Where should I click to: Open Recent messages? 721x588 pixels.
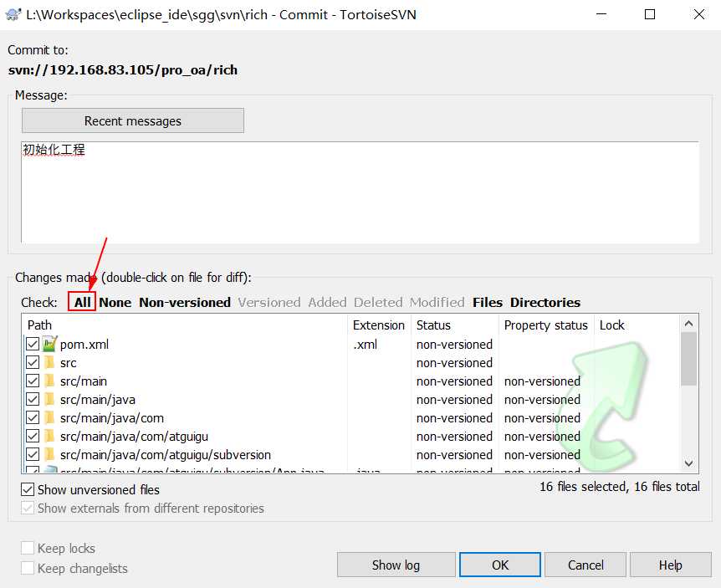point(133,121)
